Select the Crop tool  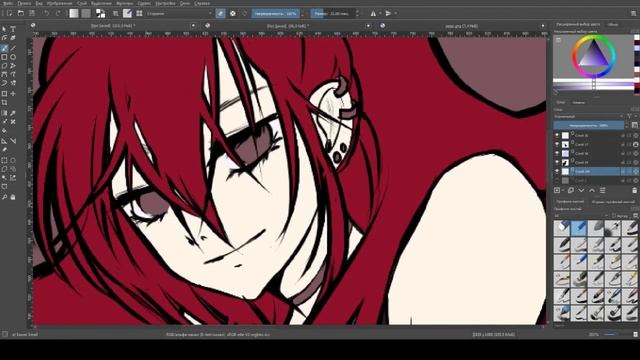point(4,102)
